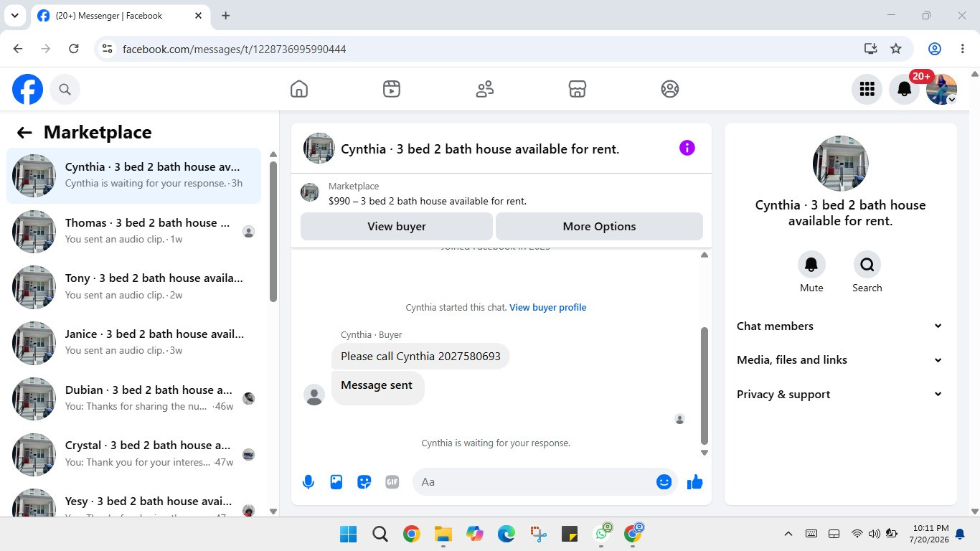Click the message 'Please call Cynthia 2027580693'
The height and width of the screenshot is (551, 980).
420,357
